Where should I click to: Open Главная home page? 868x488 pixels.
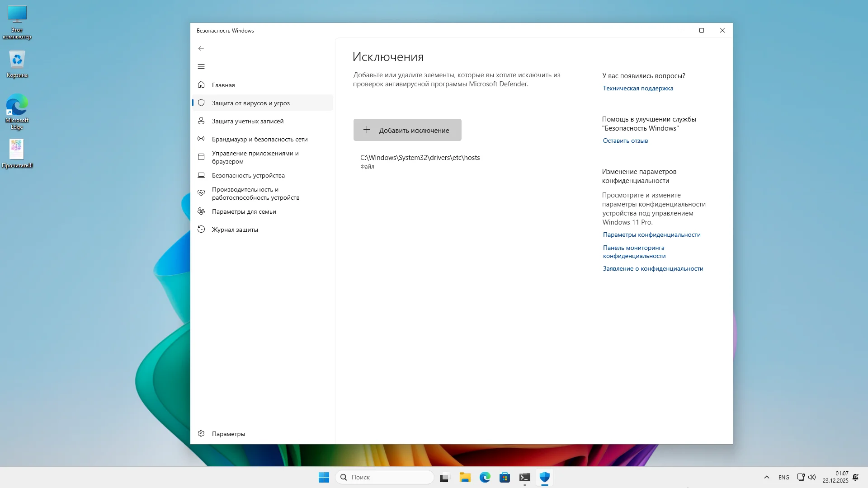(223, 85)
